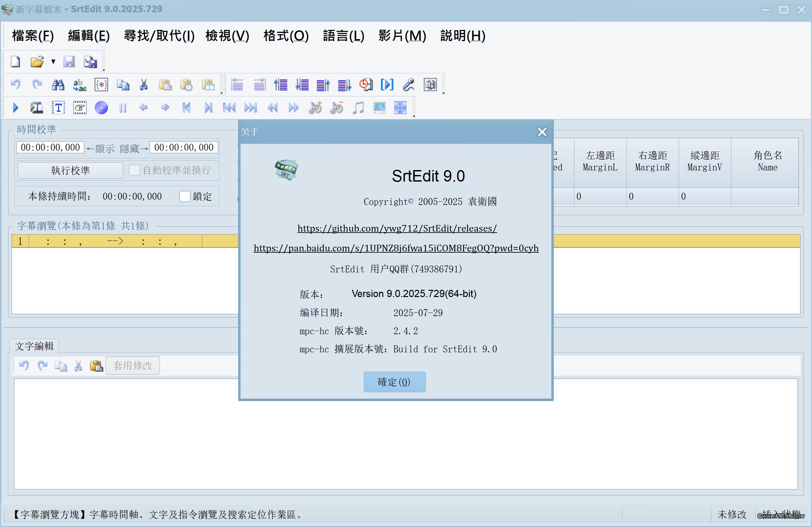Click the scissors Cut icon in main toolbar
Screen dimensions: 812x527
click(x=144, y=85)
